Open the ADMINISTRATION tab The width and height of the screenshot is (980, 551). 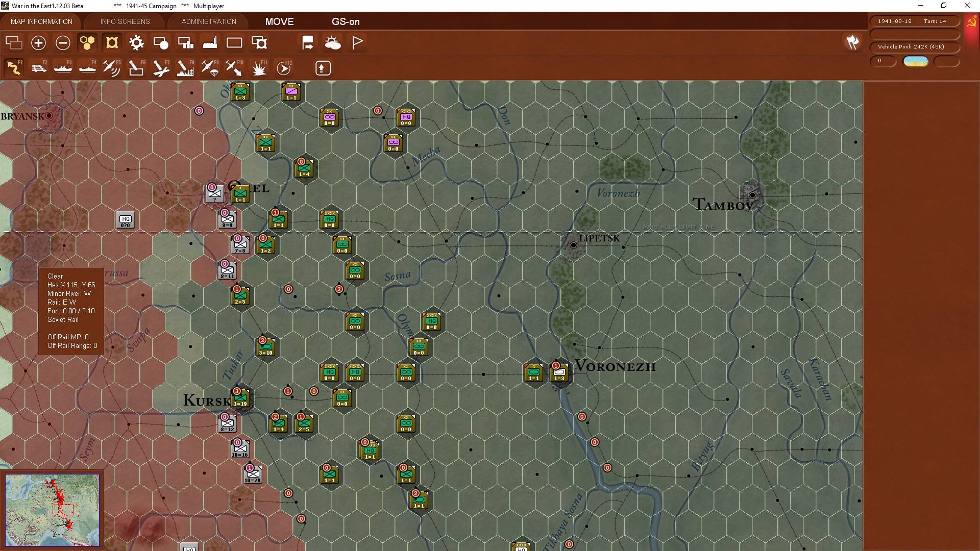pyautogui.click(x=209, y=21)
